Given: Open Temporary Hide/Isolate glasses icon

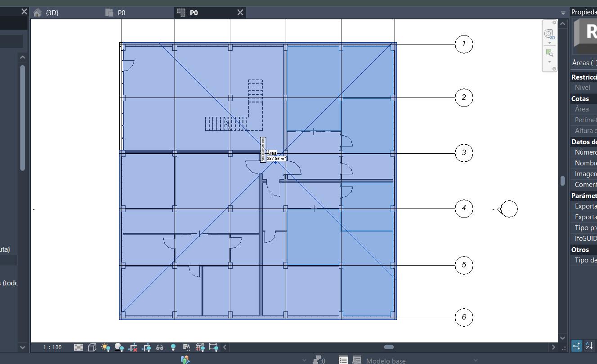Looking at the screenshot, I should 160,347.
